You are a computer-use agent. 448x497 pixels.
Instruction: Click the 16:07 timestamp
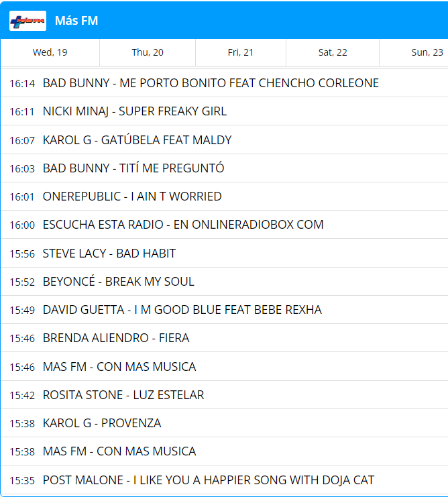click(x=22, y=140)
